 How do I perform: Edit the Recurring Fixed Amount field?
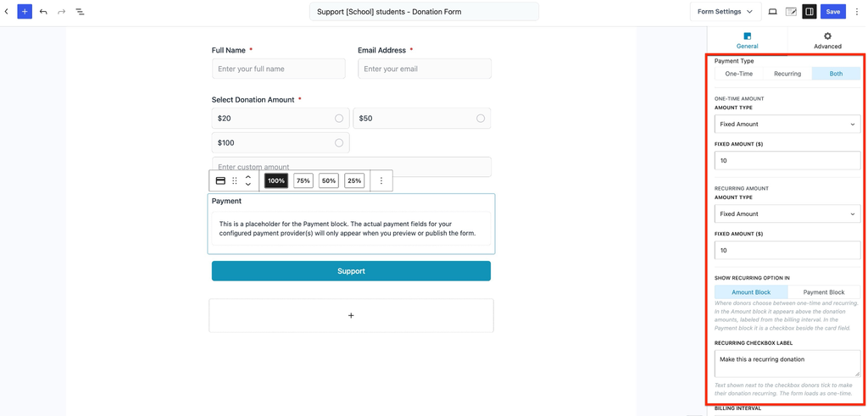point(787,250)
